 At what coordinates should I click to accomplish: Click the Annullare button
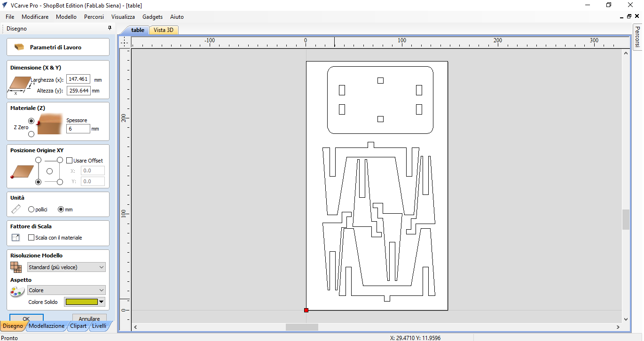point(89,318)
